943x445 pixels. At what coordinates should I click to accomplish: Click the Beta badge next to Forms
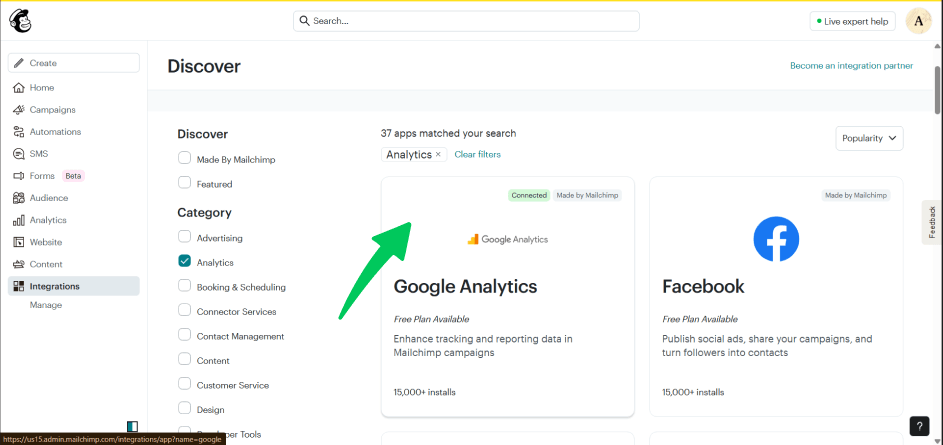pos(73,176)
